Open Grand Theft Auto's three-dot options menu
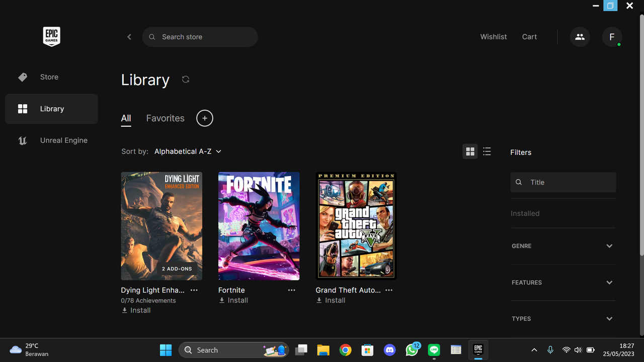 tap(389, 290)
